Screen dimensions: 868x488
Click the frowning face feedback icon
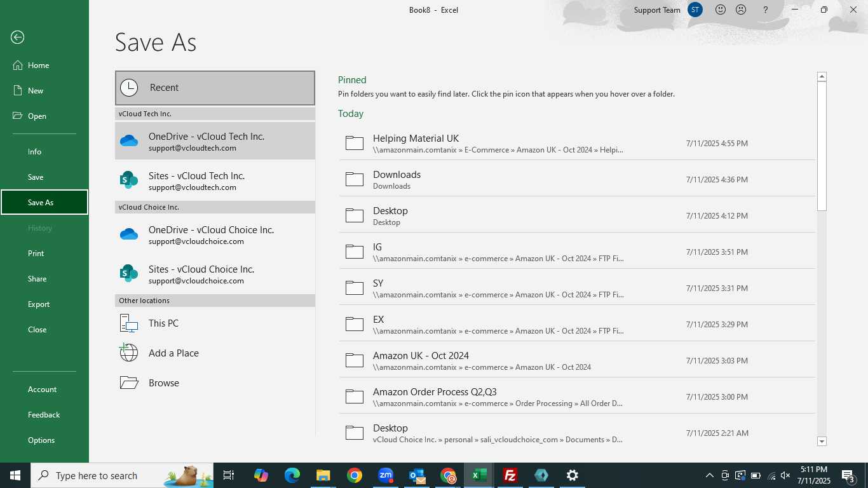tap(741, 10)
